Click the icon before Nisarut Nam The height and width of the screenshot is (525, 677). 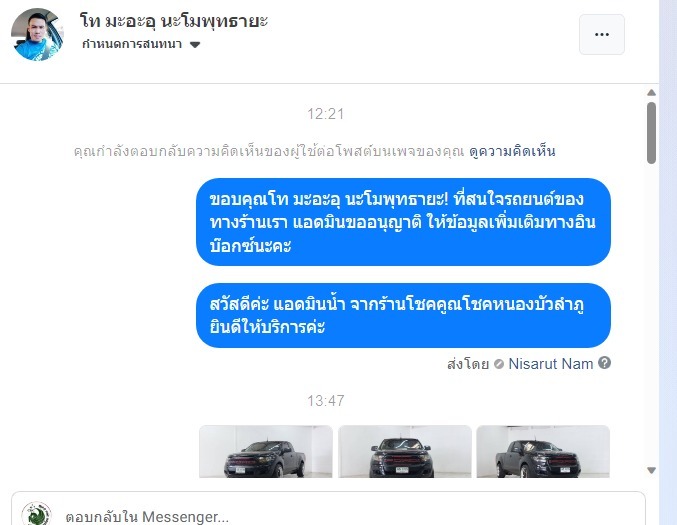tap(499, 364)
